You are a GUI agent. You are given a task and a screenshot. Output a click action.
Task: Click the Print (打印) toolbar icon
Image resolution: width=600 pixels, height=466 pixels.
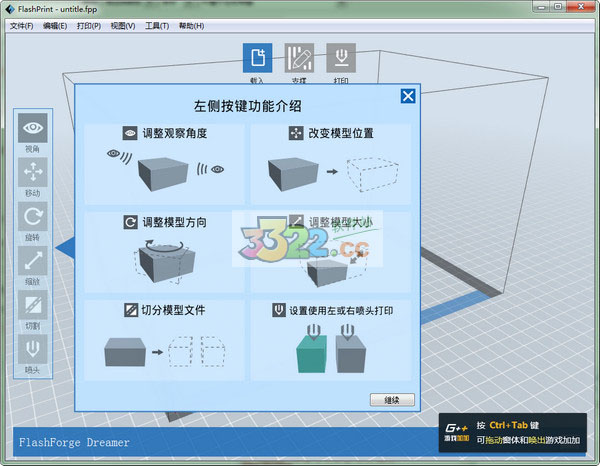point(341,58)
